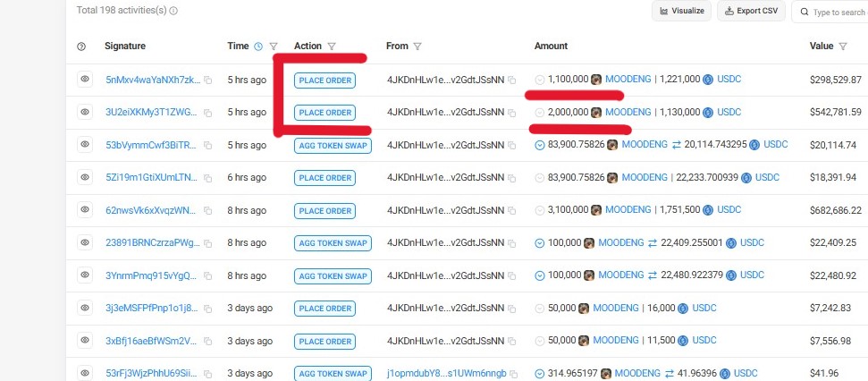This screenshot has height=381, width=868.
Task: Open Time column filter
Action: pos(274,47)
